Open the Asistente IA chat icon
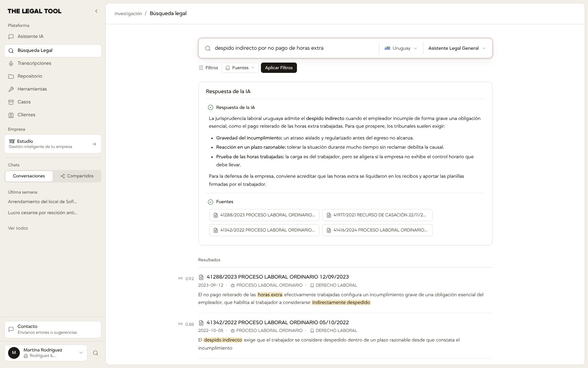 pyautogui.click(x=11, y=37)
